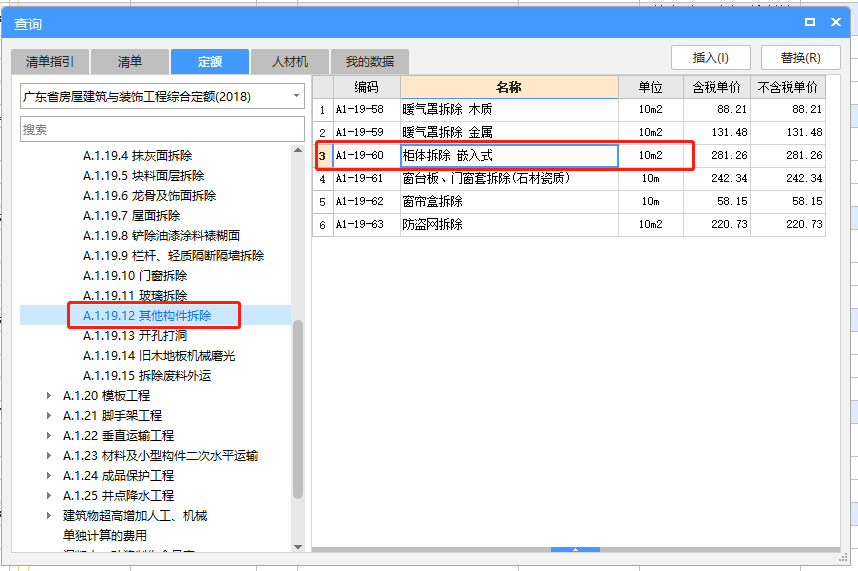
Task: Select row 防盗网拆除
Action: click(569, 224)
